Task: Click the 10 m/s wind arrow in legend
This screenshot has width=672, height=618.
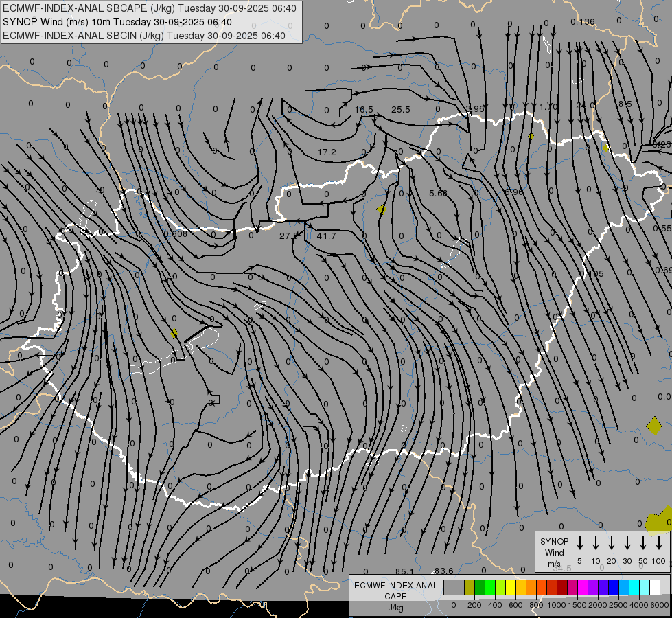Action: [x=596, y=543]
